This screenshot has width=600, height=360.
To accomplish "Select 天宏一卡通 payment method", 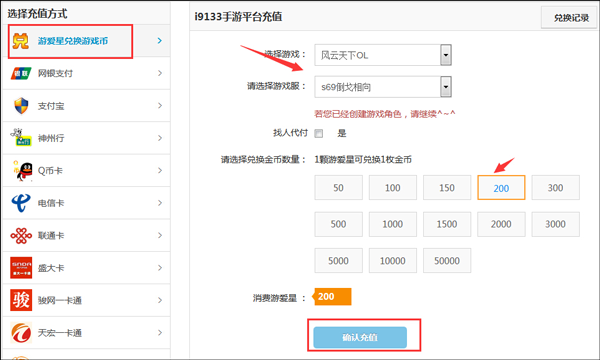I will 86,333.
